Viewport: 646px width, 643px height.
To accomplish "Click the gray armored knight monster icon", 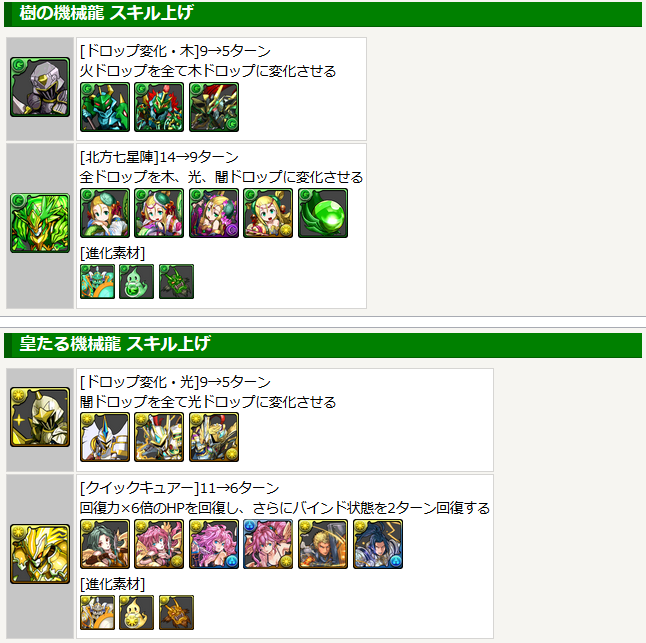I will coord(40,87).
